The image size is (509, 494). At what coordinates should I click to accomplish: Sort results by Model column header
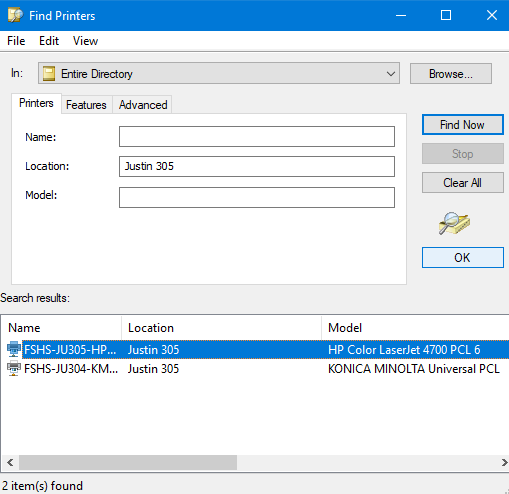(x=415, y=328)
